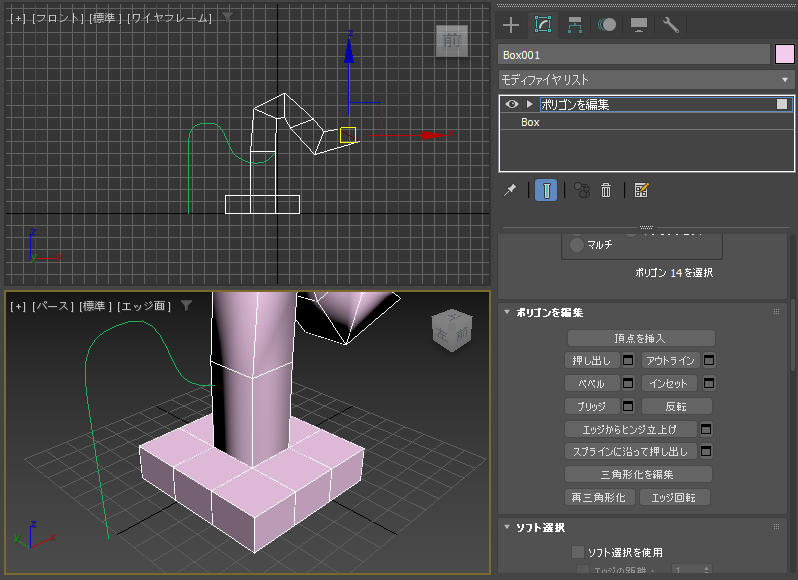The width and height of the screenshot is (798, 580).
Task: Click the command panel vertical scrollbar
Action: coord(793,336)
